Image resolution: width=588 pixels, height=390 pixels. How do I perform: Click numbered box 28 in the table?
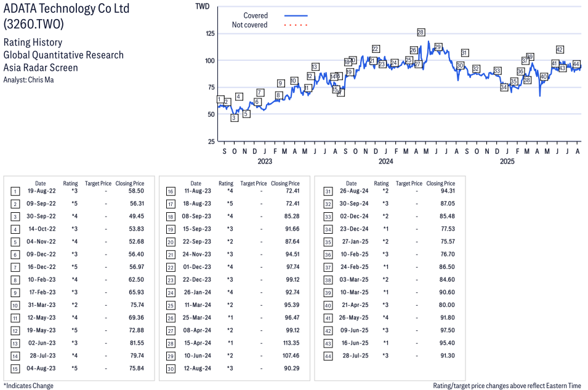[171, 343]
